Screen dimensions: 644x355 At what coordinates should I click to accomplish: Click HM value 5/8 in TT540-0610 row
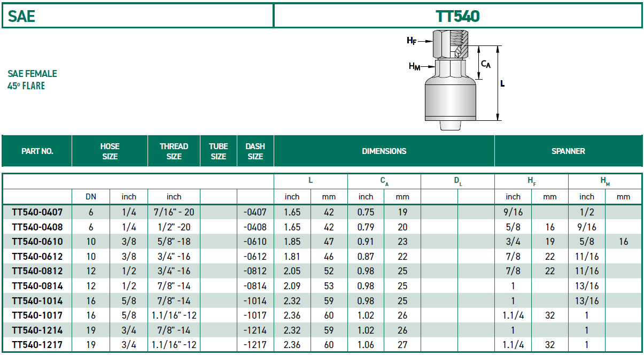point(587,242)
